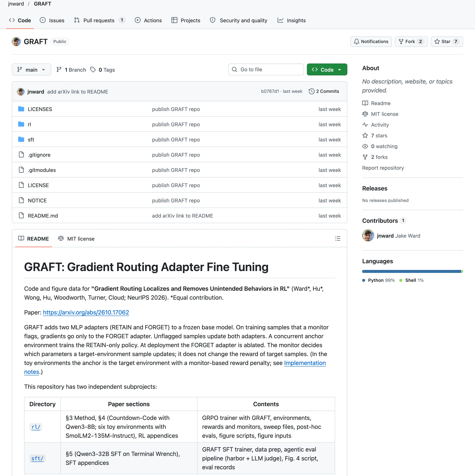Screen dimensions: 475x476
Task: Open the Projects tab
Action: (186, 20)
